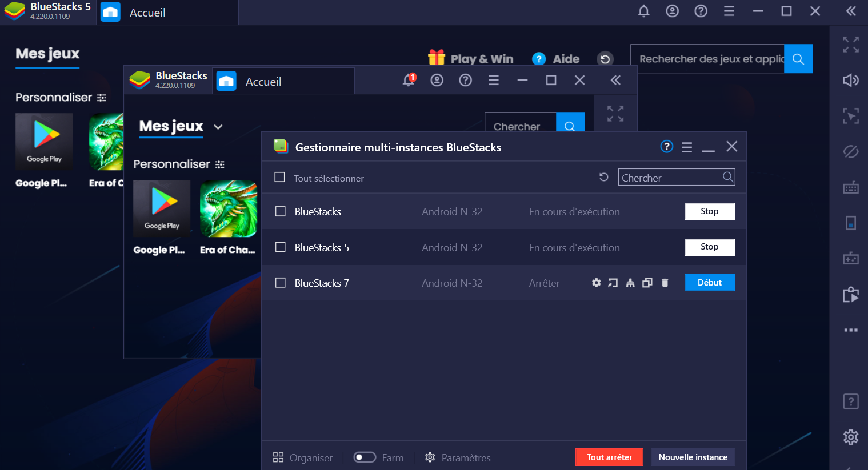Select Mes jeux tab in BlueStacks 5 window
Image resolution: width=868 pixels, height=470 pixels.
pos(47,54)
